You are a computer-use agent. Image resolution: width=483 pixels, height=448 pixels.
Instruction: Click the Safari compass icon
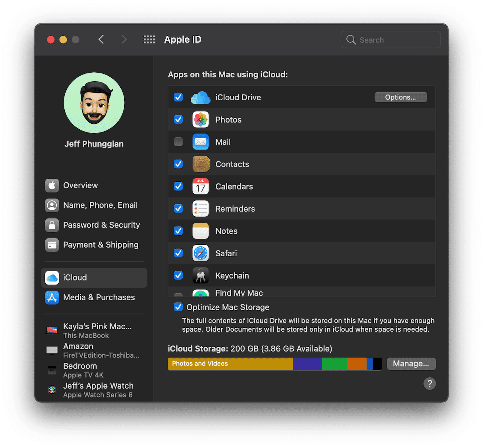[x=201, y=253]
